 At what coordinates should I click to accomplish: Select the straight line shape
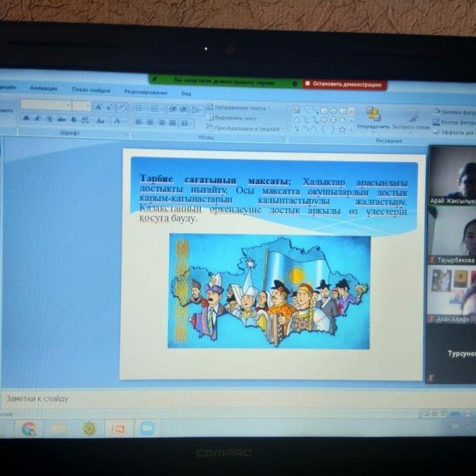pos(306,110)
